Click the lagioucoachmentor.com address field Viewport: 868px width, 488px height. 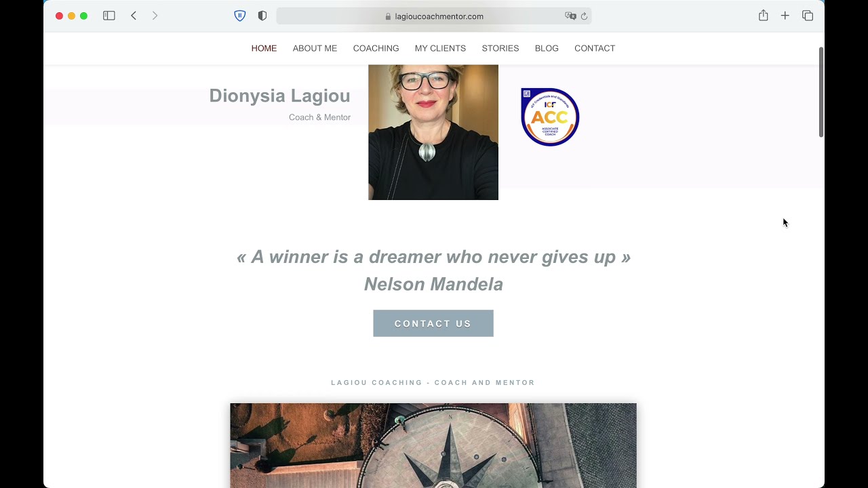coord(434,16)
